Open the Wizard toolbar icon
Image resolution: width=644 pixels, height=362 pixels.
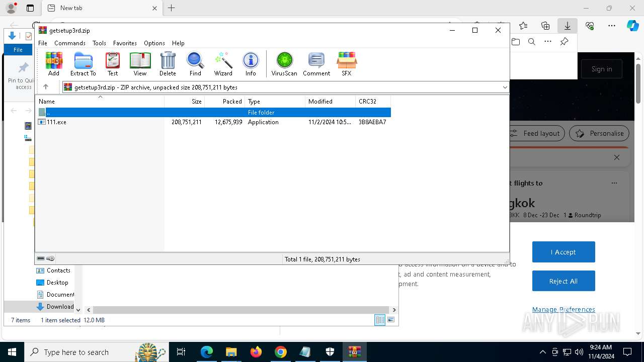[x=223, y=64]
